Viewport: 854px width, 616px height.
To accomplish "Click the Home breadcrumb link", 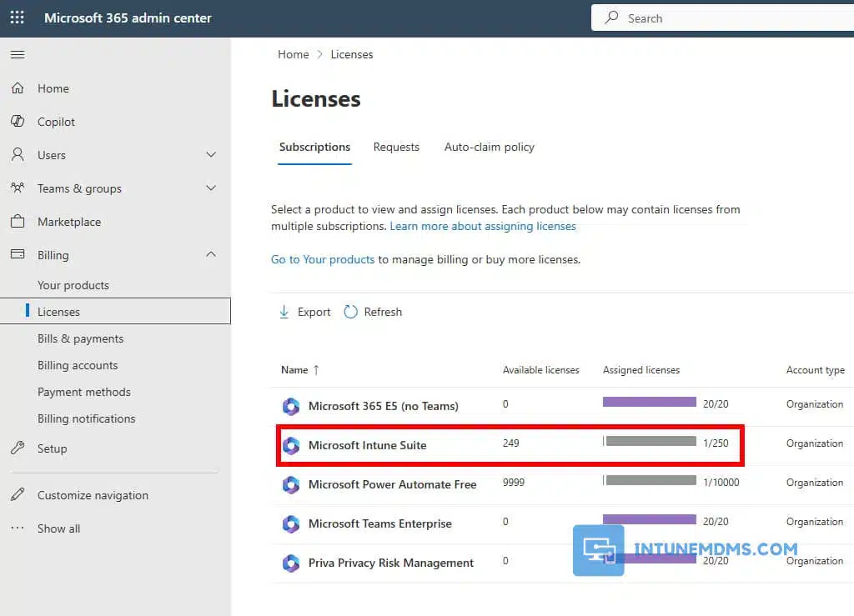I will [x=293, y=54].
